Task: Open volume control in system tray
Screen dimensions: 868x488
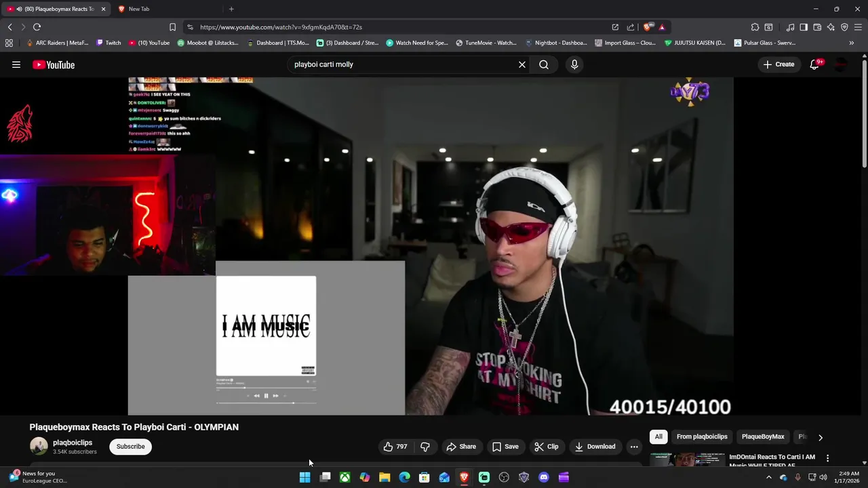Action: (x=823, y=477)
